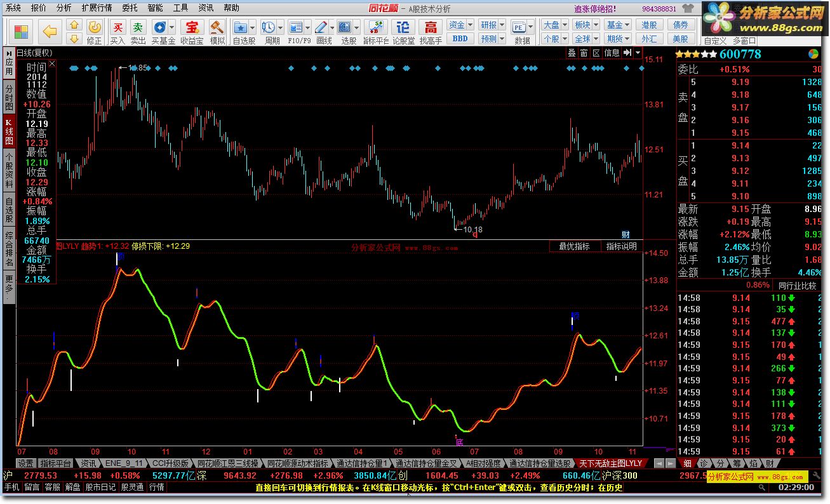The height and width of the screenshot is (504, 830).
Task: Click 追涨停绝招! link in title bar
Action: click(x=594, y=9)
